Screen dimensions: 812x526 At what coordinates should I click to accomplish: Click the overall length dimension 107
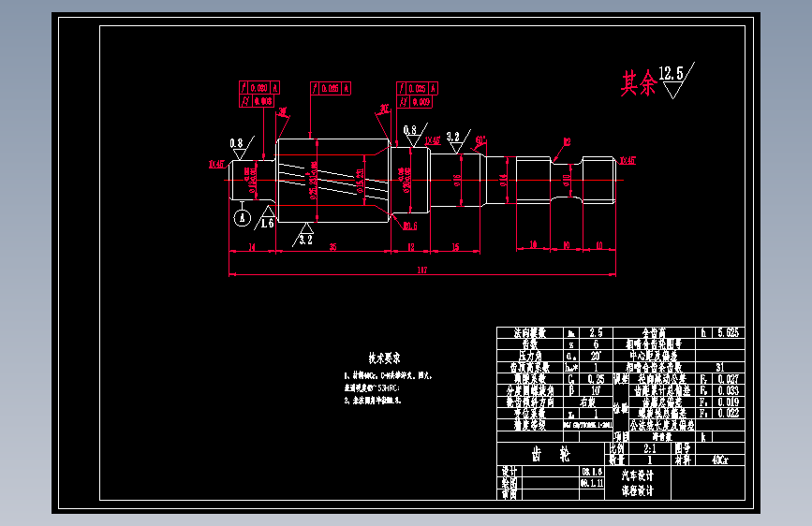[x=422, y=270]
